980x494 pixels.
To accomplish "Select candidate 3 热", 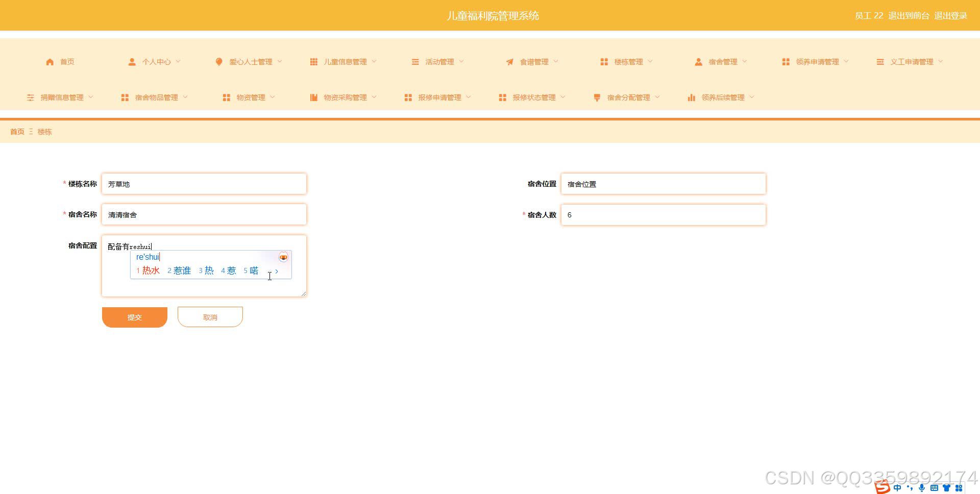I will click(x=206, y=271).
